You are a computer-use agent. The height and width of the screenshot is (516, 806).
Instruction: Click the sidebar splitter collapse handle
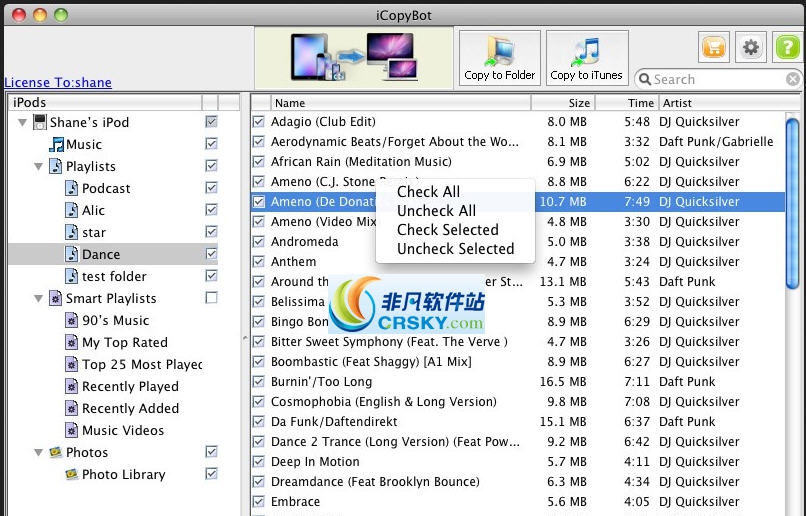tap(245, 338)
